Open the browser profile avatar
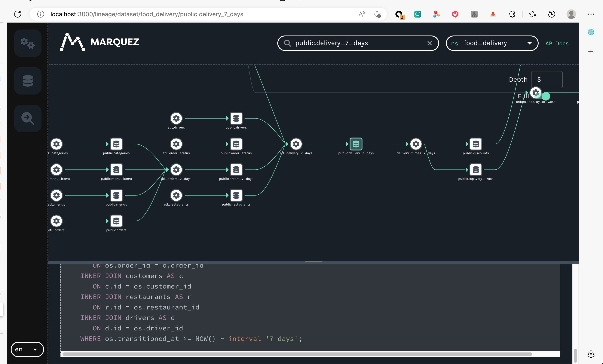 point(571,14)
